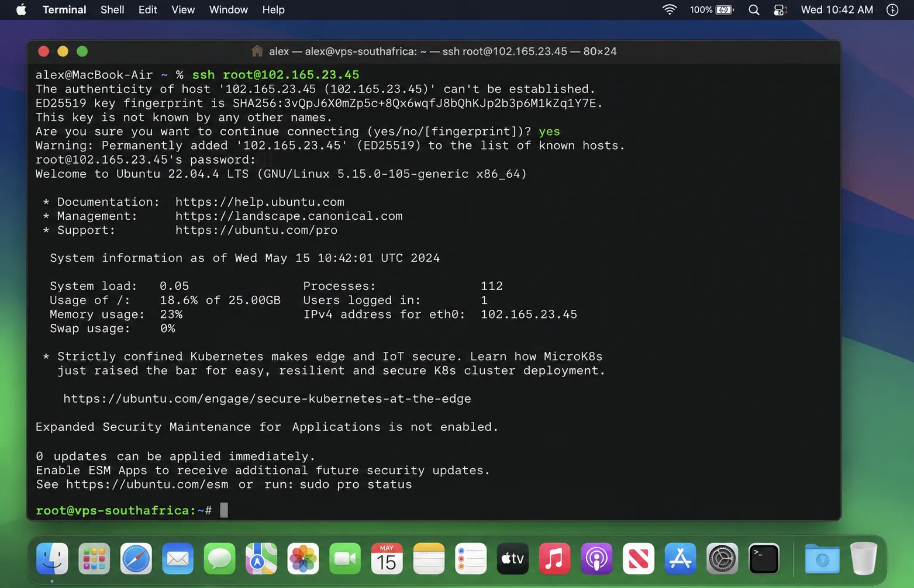Click the usage value 18.6% of 25.00GB
914x588 pixels.
(220, 300)
